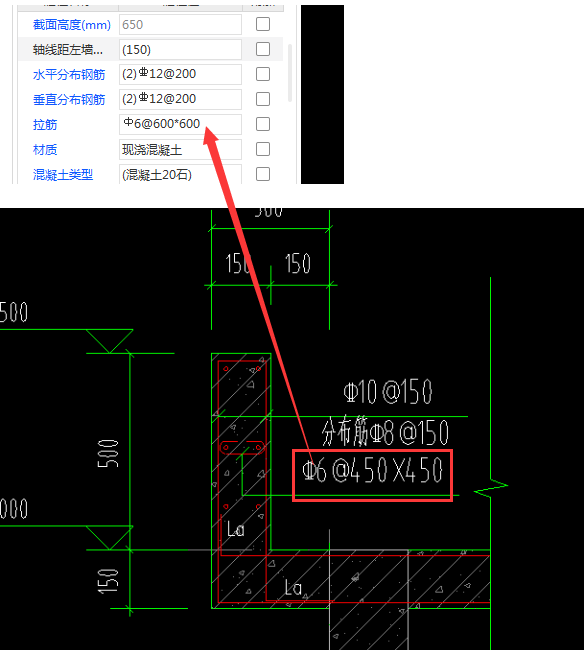Select the 拉筋 property label
This screenshot has height=650, width=584.
pyautogui.click(x=45, y=124)
